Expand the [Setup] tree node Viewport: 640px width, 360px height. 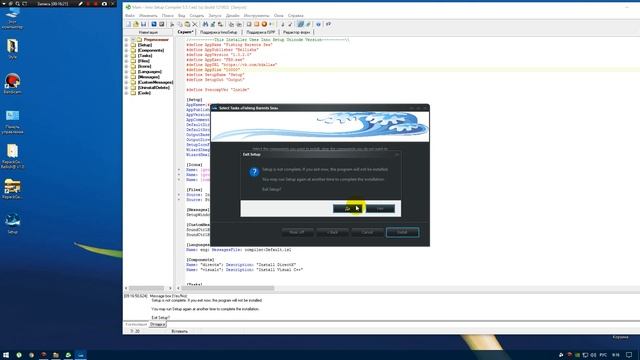127,45
